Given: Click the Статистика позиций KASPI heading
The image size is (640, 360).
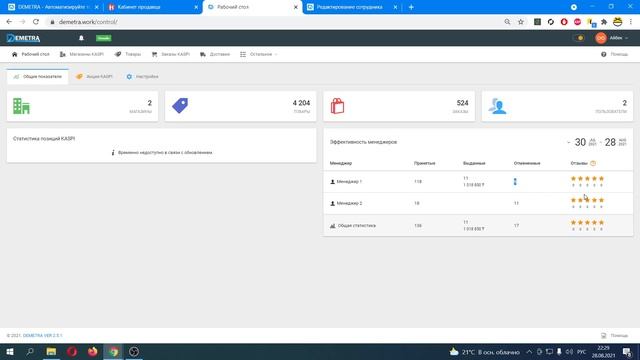Looking at the screenshot, I should coord(44,139).
